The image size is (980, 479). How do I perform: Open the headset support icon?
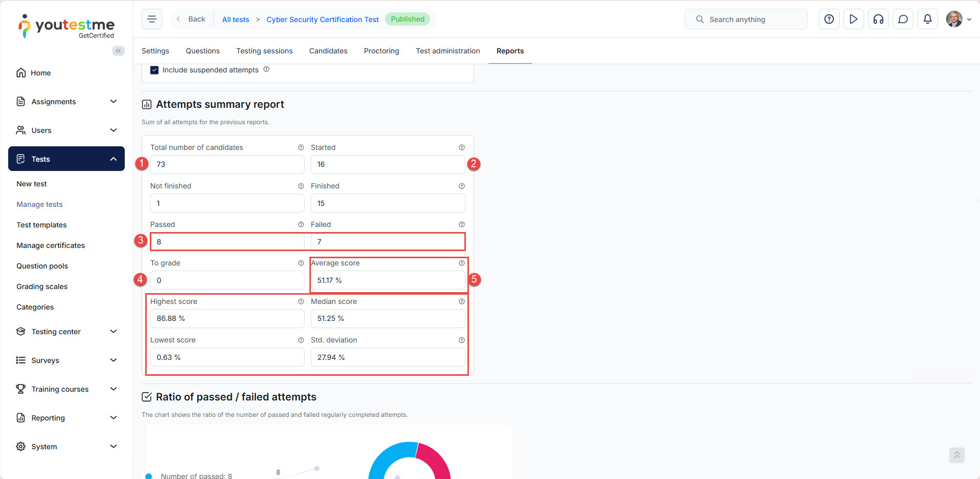pos(878,19)
